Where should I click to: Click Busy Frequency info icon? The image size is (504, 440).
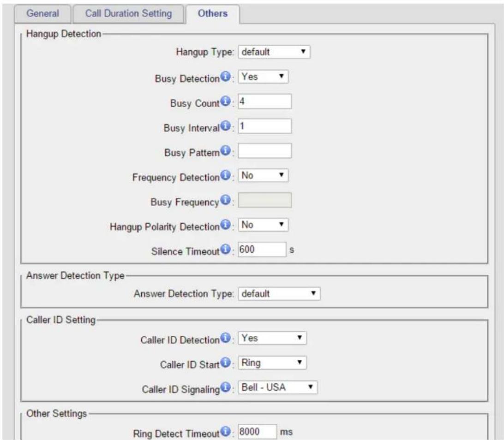(226, 200)
